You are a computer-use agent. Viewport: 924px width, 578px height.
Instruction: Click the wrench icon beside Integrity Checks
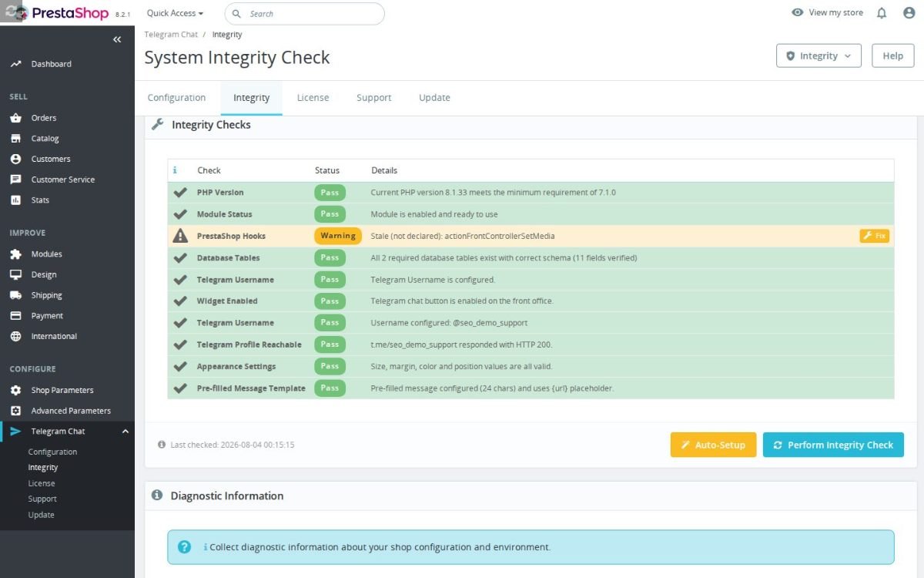point(157,124)
